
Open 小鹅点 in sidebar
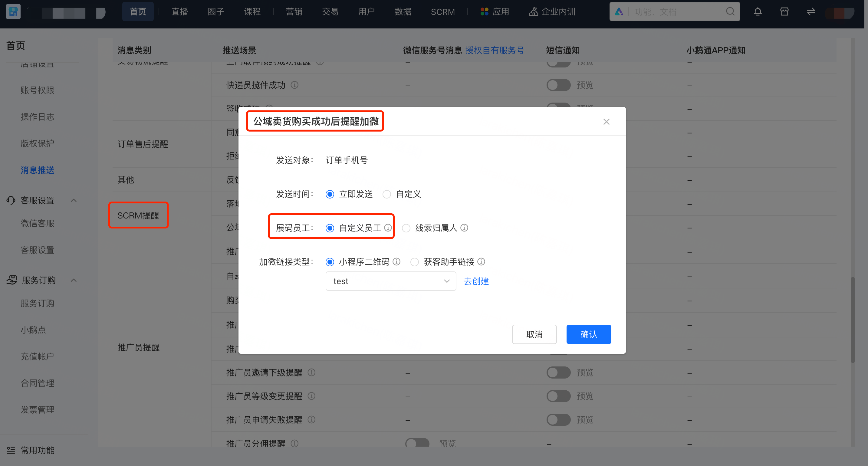[x=33, y=330]
